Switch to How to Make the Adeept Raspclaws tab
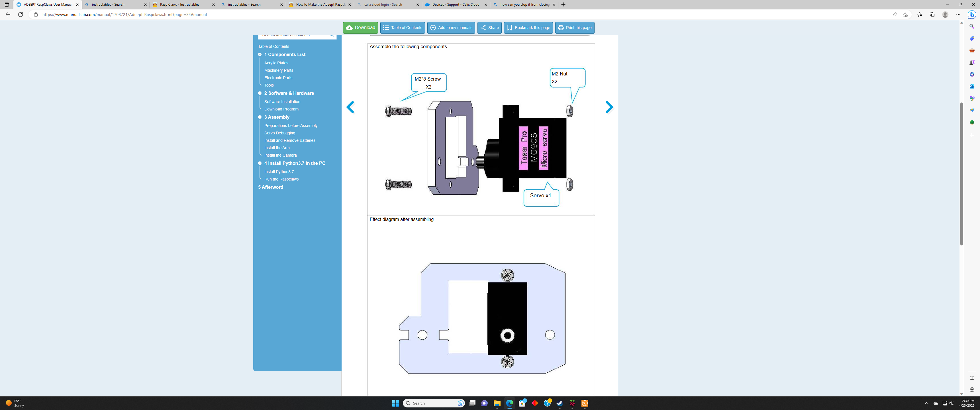The width and height of the screenshot is (980, 410). point(320,5)
